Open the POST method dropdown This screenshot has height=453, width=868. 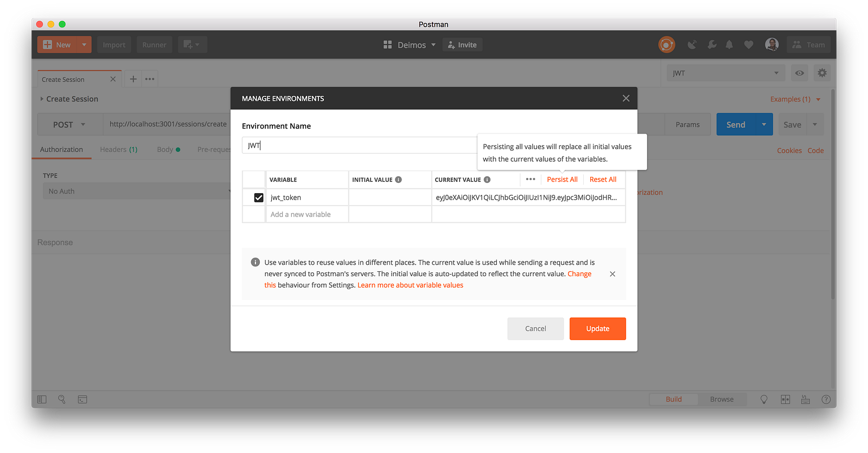tap(70, 124)
